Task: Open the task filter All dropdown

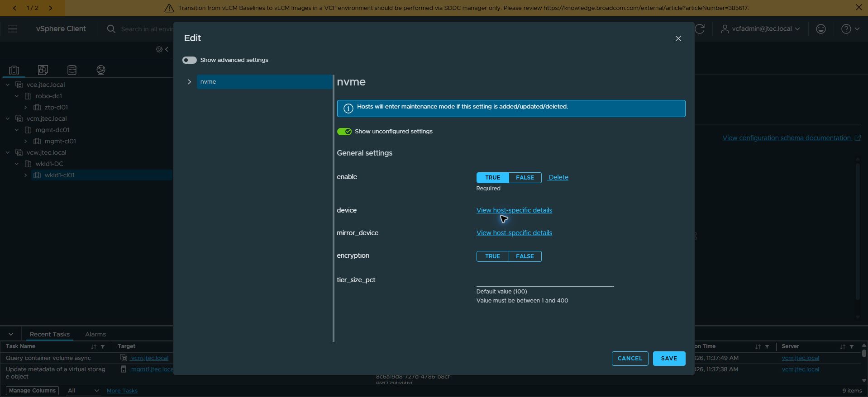Action: [x=83, y=391]
